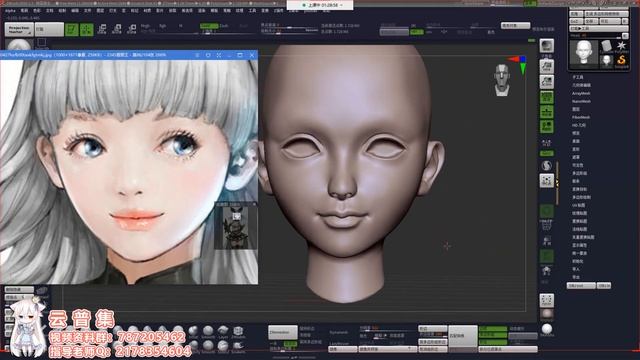The width and height of the screenshot is (640, 360).
Task: Toggle the green Edit mode button
Action: pyautogui.click(x=72, y=29)
